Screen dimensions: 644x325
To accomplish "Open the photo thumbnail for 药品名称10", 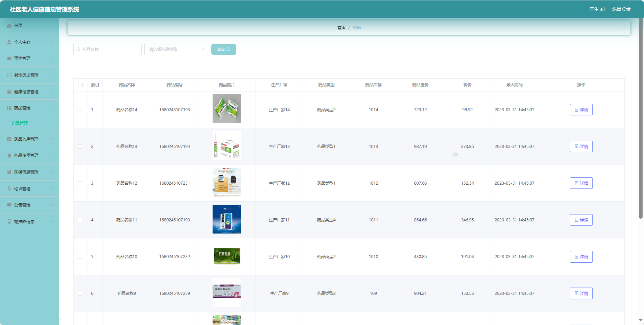I will [x=227, y=256].
